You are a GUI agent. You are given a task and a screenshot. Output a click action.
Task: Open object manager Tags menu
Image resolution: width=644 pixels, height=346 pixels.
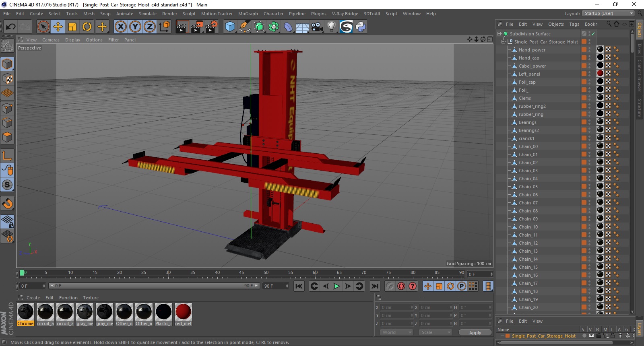pyautogui.click(x=574, y=24)
